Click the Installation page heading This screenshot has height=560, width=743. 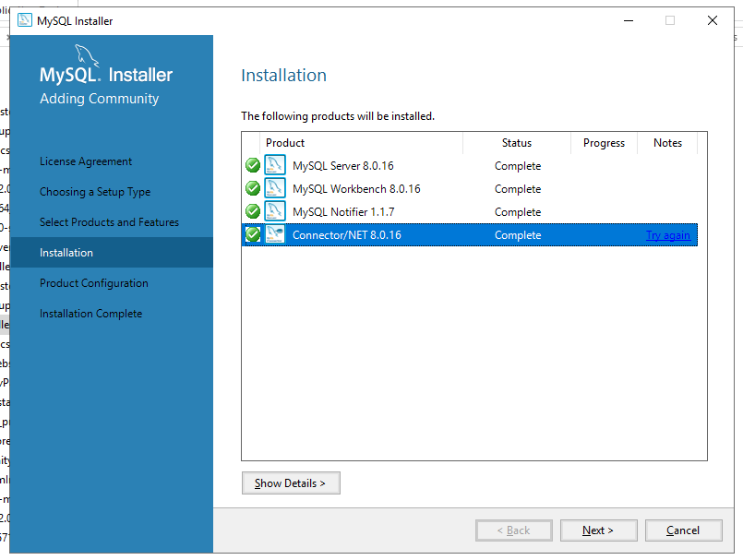[283, 76]
